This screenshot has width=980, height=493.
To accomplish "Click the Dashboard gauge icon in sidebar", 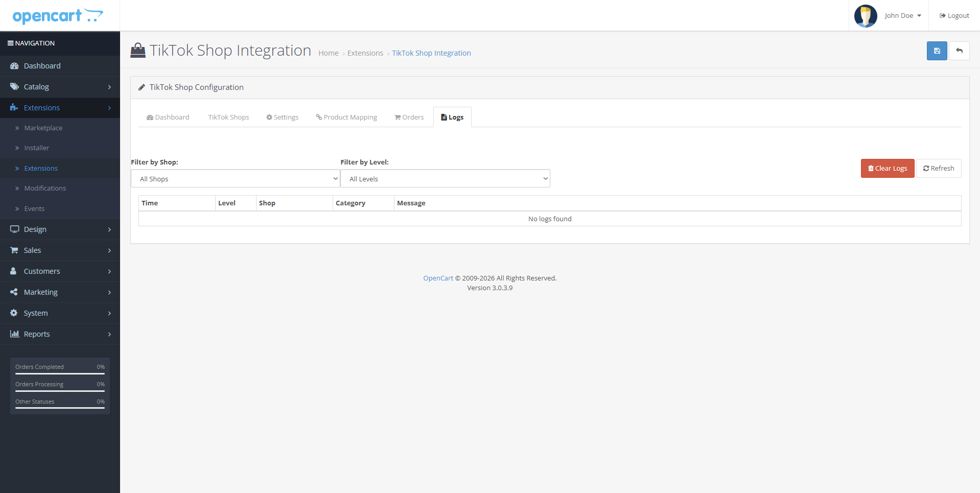I will click(14, 66).
